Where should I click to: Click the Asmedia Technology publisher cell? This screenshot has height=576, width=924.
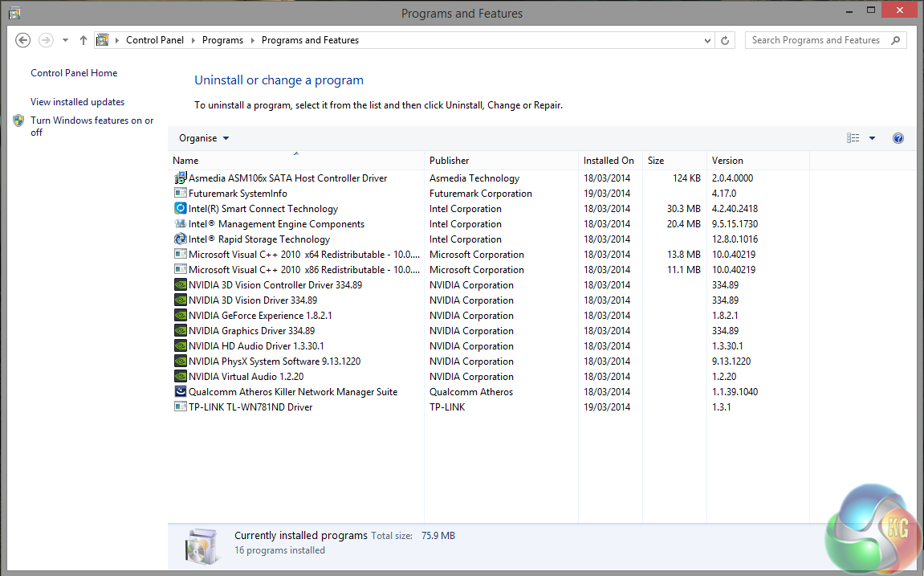(x=474, y=178)
